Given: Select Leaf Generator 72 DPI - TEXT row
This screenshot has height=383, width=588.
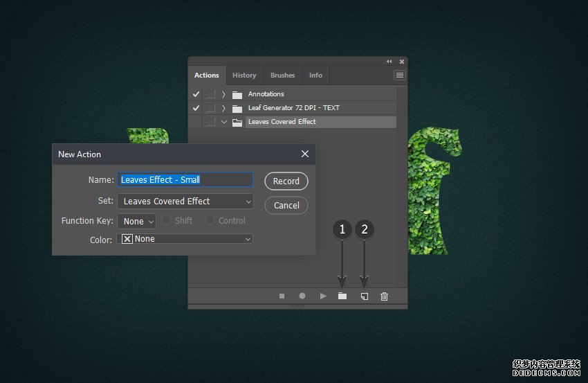Looking at the screenshot, I should tap(293, 108).
